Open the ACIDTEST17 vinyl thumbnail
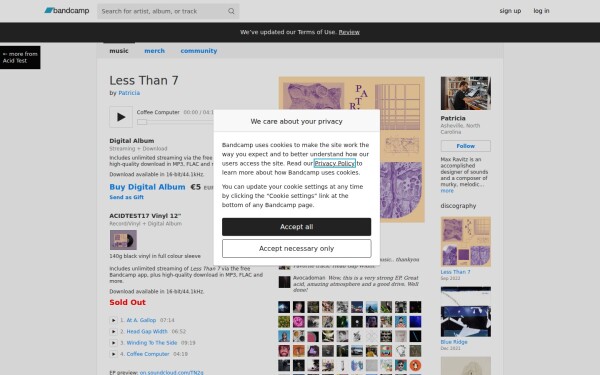The height and width of the screenshot is (375, 600). (123, 240)
